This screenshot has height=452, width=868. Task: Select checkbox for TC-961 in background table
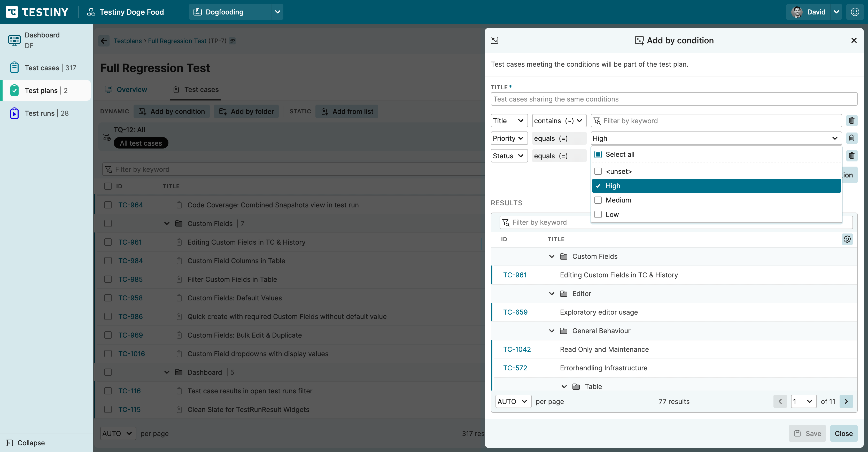108,242
